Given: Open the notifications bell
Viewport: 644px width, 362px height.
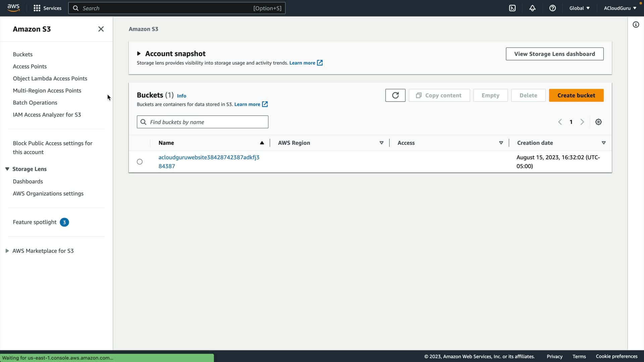Looking at the screenshot, I should [532, 8].
